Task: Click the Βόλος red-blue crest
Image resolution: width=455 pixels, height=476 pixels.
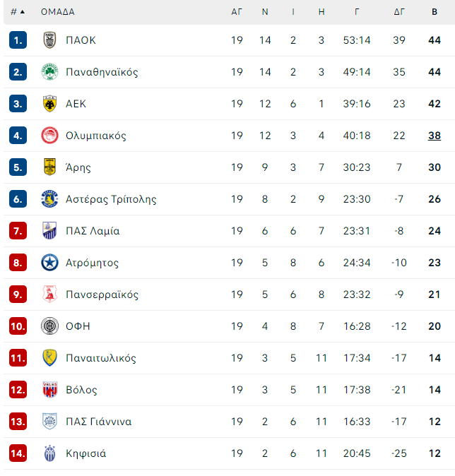Action: 49,390
